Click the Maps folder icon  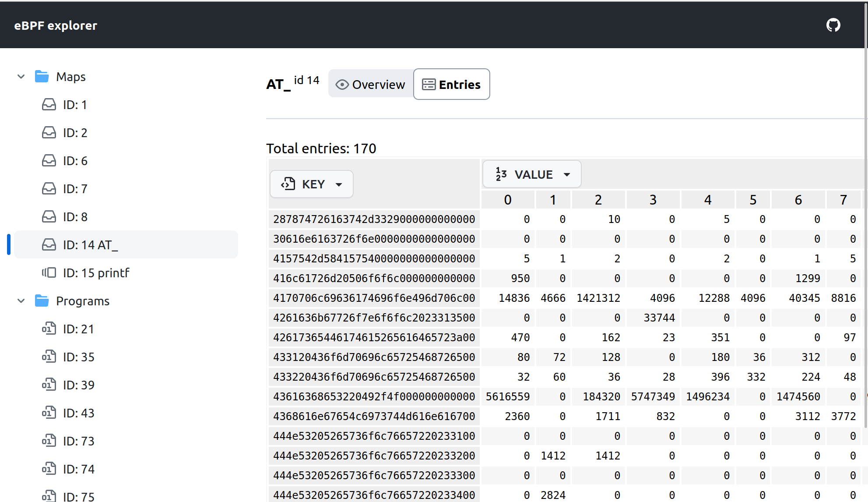click(x=42, y=77)
